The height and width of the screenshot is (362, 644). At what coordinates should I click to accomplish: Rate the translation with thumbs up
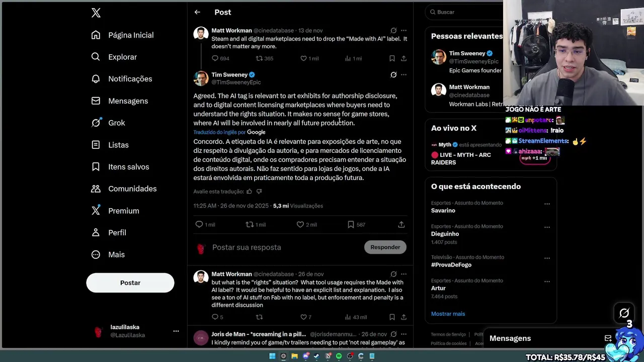[249, 192]
